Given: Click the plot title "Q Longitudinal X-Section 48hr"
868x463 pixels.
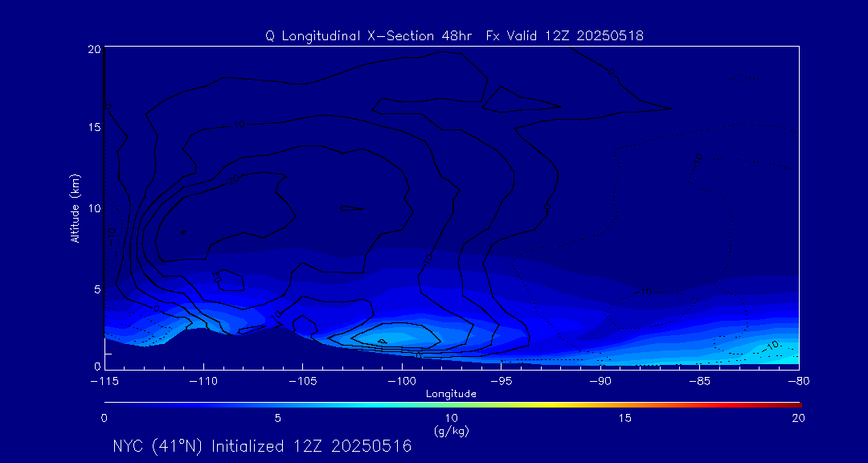Looking at the screenshot, I should (369, 36).
